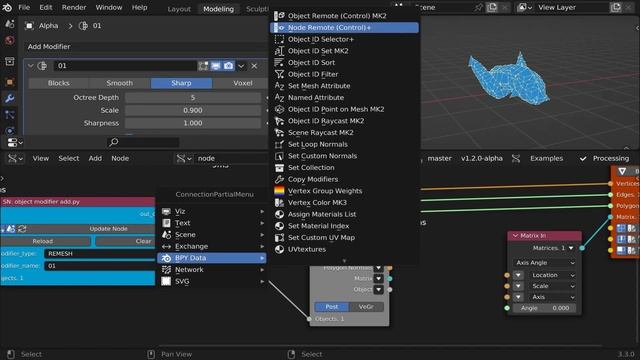
Task: Click the Reload button
Action: [x=45, y=241]
